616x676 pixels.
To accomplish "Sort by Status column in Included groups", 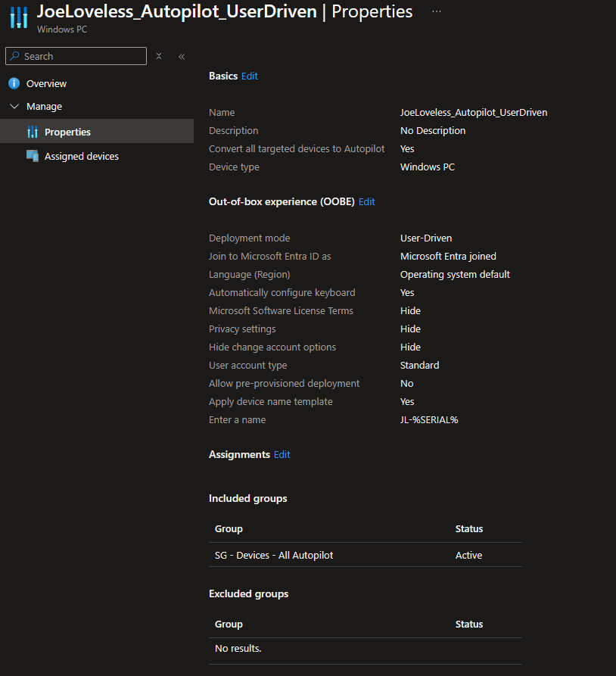I will tap(469, 528).
